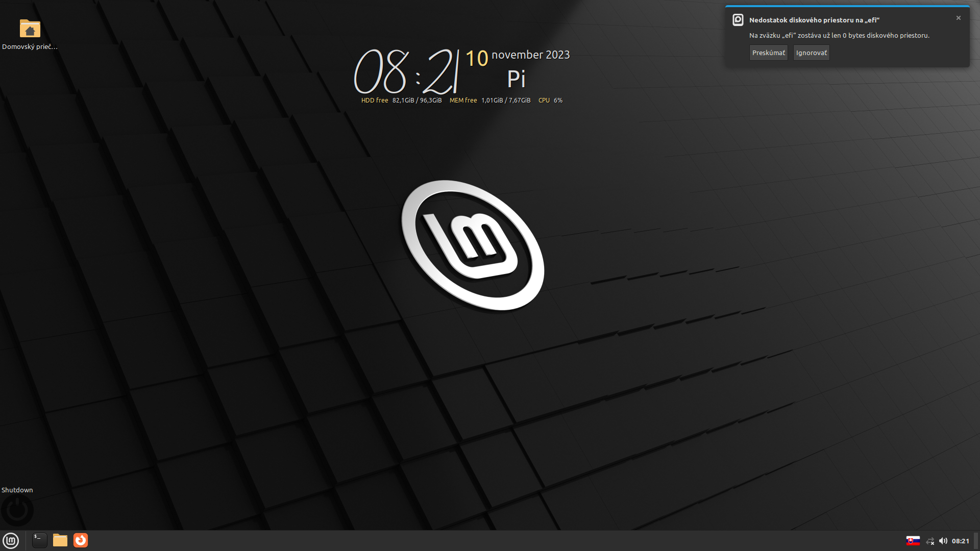Click the Shutdown label text

click(17, 490)
